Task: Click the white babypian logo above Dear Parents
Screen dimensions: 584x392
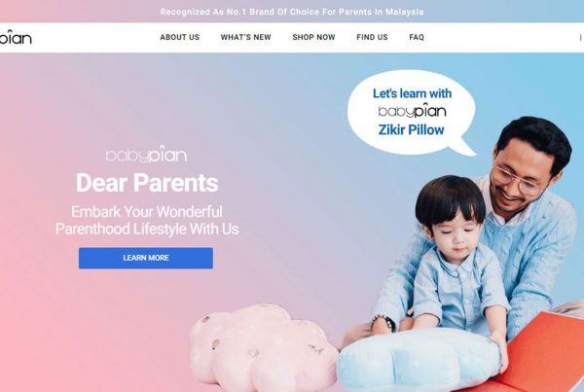Action: click(146, 154)
